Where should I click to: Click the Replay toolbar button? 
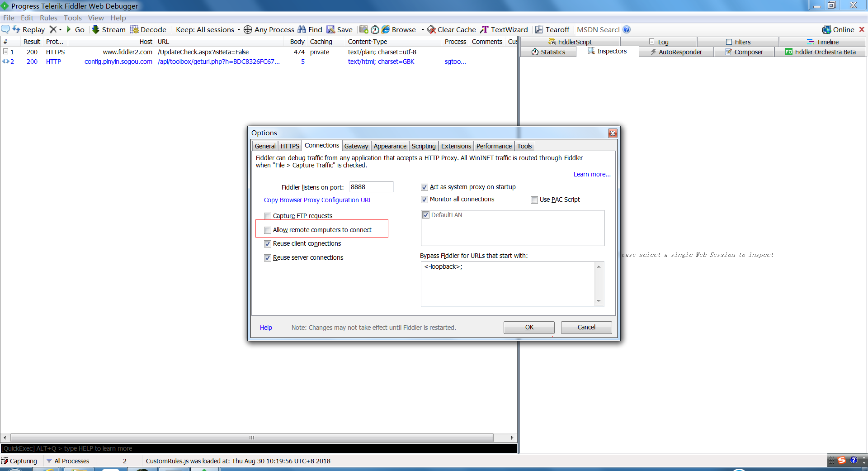coord(29,29)
